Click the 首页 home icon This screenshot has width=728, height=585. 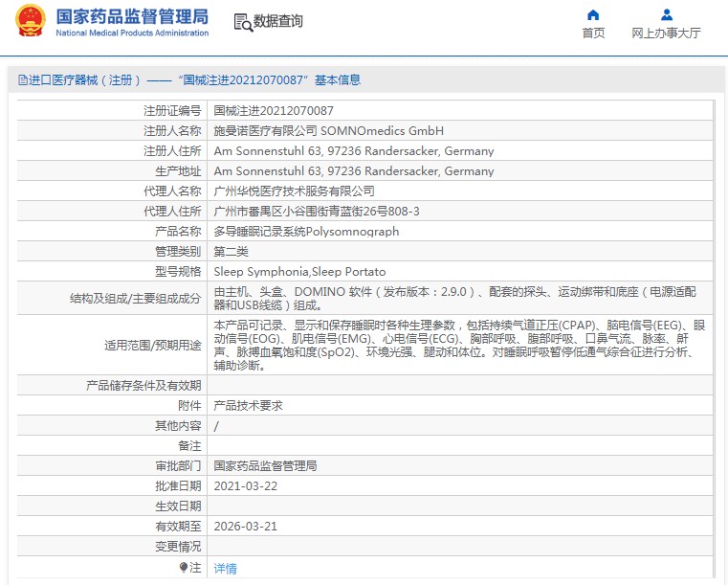click(593, 15)
